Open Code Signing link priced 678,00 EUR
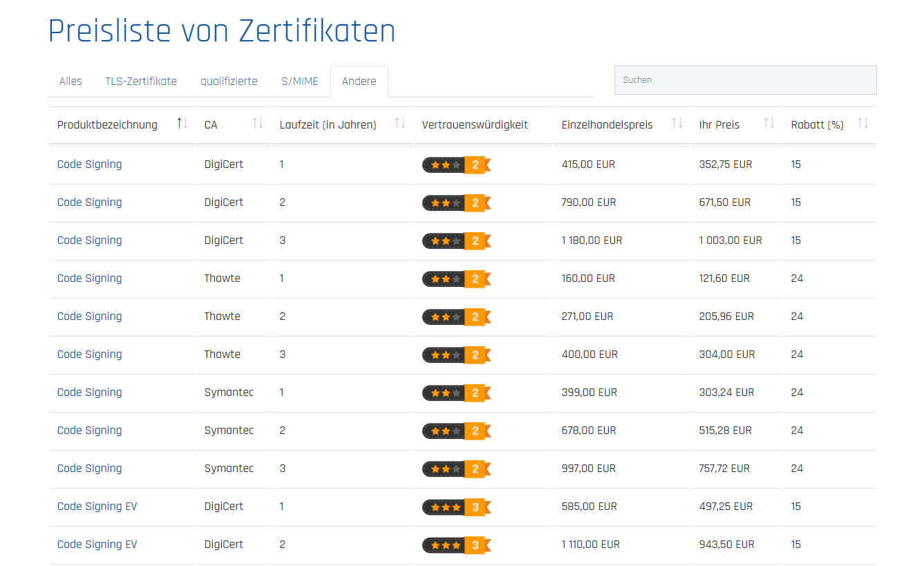924x566 pixels. tap(89, 431)
